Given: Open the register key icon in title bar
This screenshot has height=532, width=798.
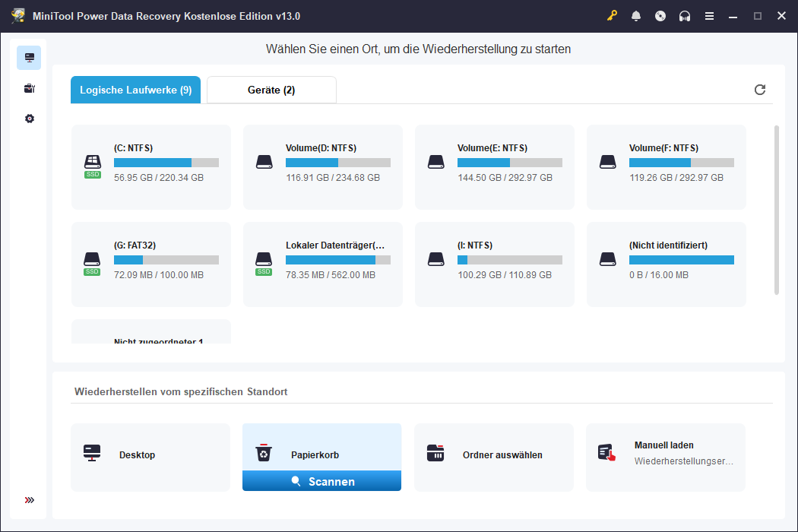Looking at the screenshot, I should [612, 16].
